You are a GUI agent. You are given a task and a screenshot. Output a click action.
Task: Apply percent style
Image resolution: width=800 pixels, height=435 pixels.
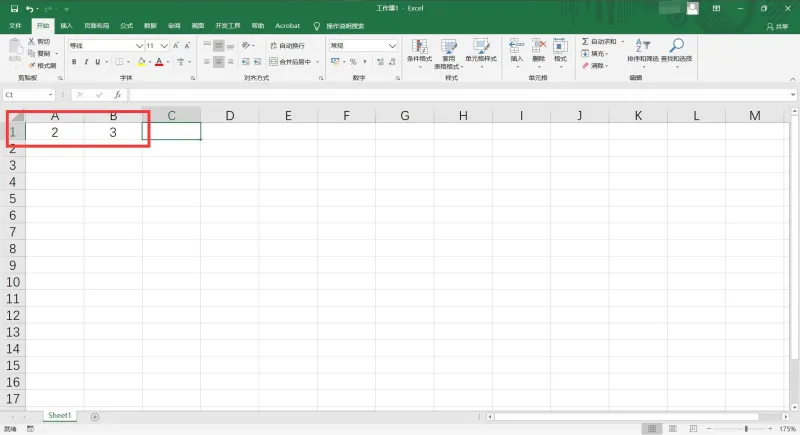(x=353, y=62)
